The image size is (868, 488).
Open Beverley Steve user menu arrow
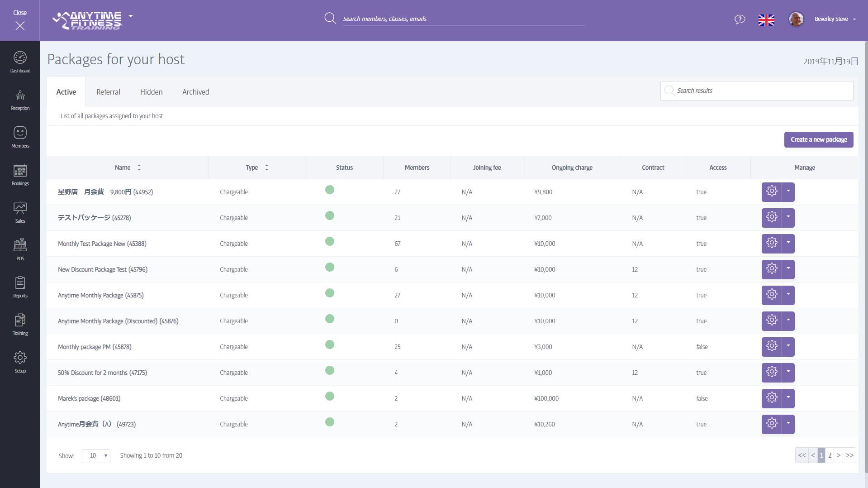pos(854,19)
